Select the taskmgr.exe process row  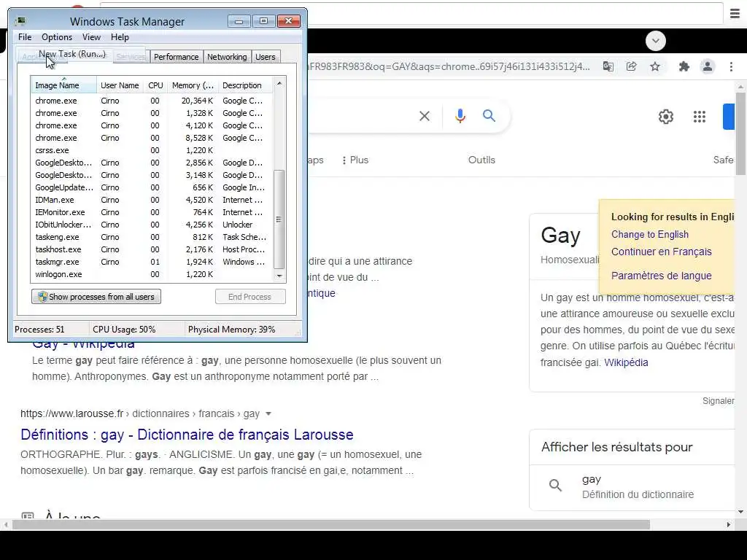152,262
